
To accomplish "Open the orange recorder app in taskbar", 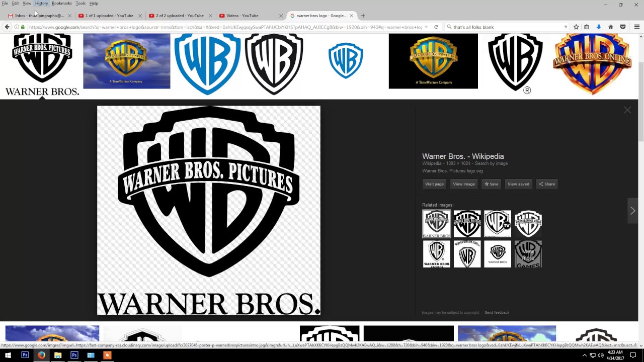I will pos(107,355).
